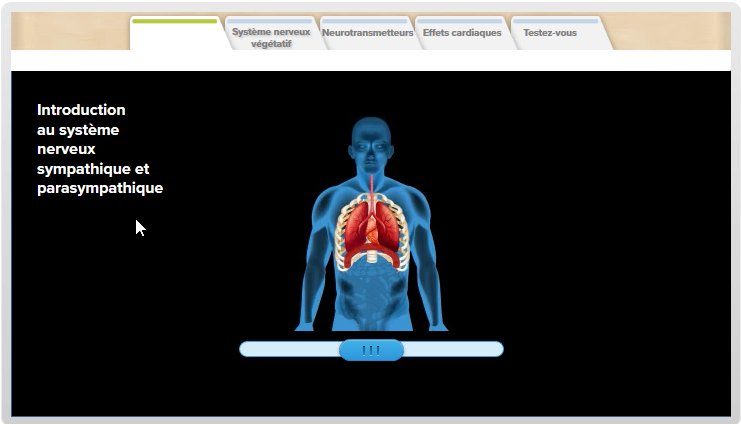Click the Introduction au système nerveux heading
Image resolution: width=741 pixels, height=424 pixels.
(100, 149)
